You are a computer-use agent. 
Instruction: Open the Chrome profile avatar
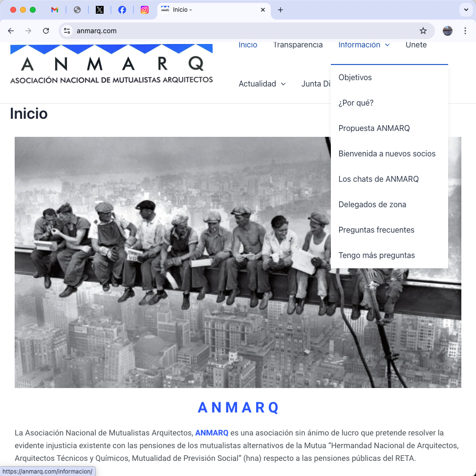pos(448,31)
